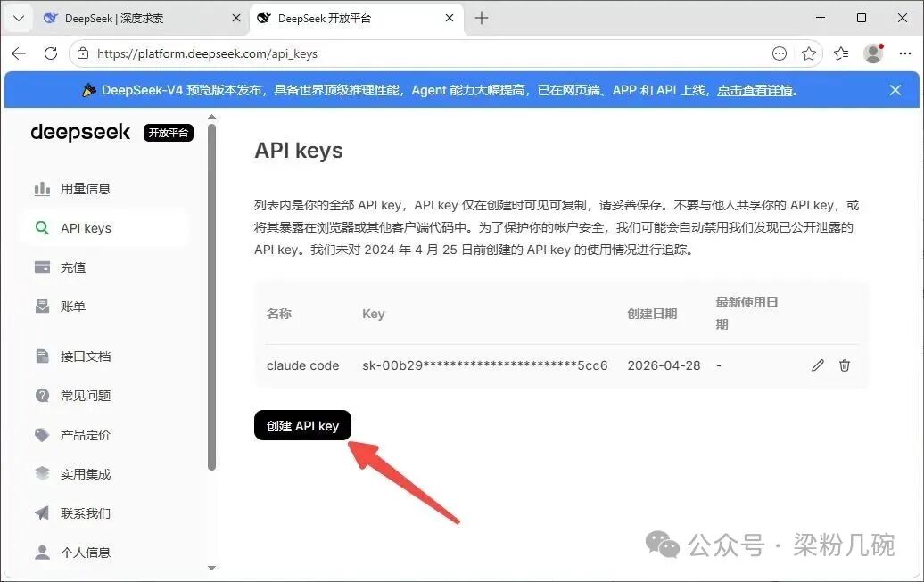Open the browser favorites list
This screenshot has width=924, height=582.
(841, 53)
